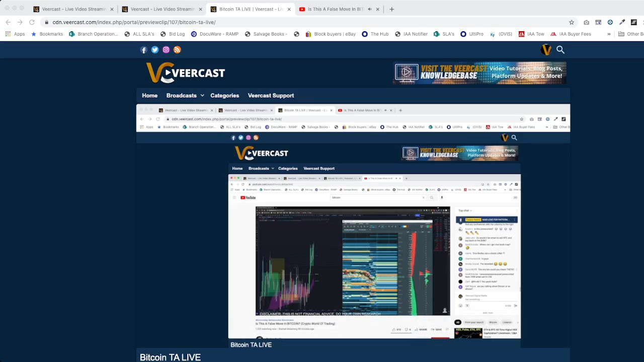Close the YouTube Is This A False Move tab
This screenshot has width=644, height=362.
(x=378, y=9)
